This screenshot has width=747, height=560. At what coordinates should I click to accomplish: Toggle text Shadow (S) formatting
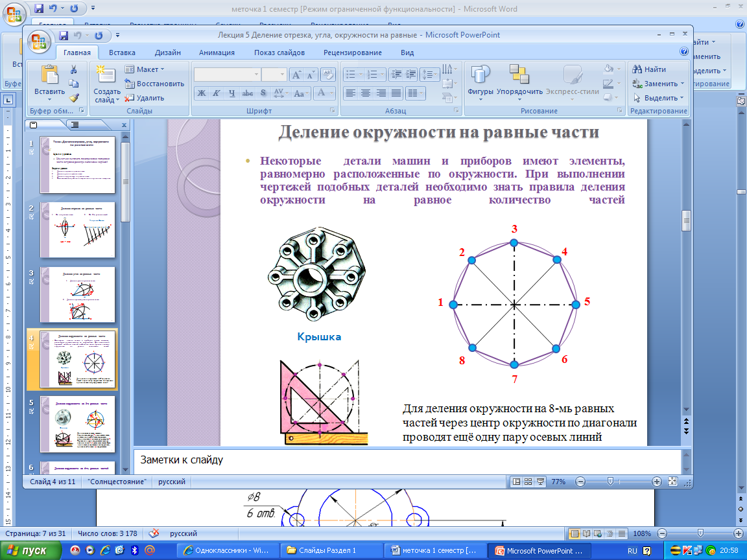click(263, 93)
